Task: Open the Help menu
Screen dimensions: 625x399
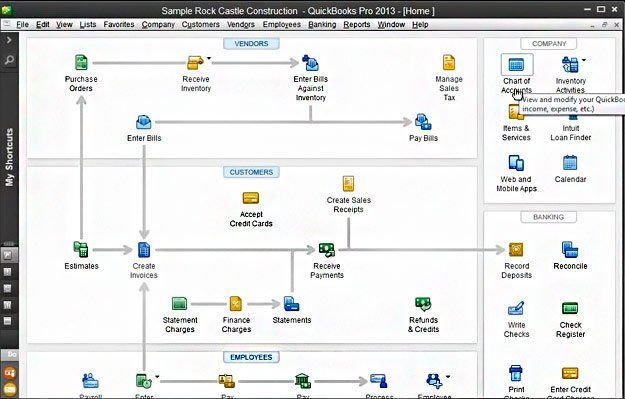Action: pos(420,24)
